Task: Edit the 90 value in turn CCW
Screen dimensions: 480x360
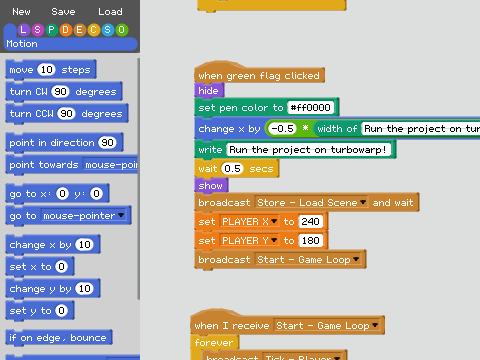Action: pos(66,114)
